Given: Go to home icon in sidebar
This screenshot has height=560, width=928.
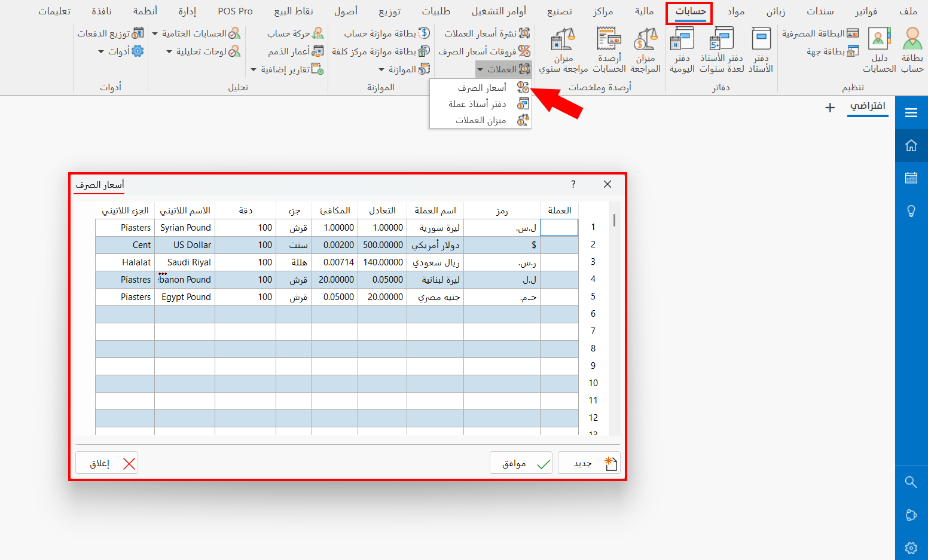Looking at the screenshot, I should click(911, 145).
